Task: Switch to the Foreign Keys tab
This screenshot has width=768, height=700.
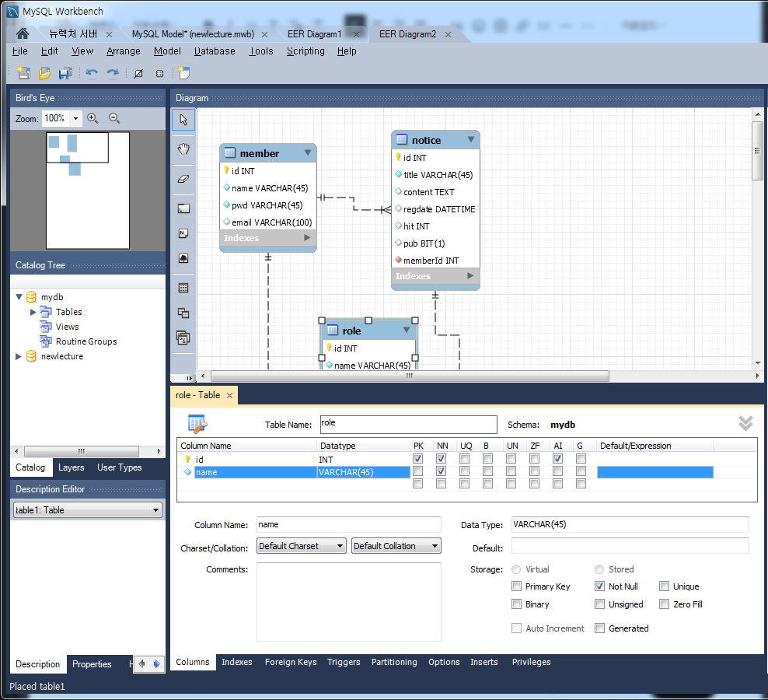Action: [x=291, y=662]
